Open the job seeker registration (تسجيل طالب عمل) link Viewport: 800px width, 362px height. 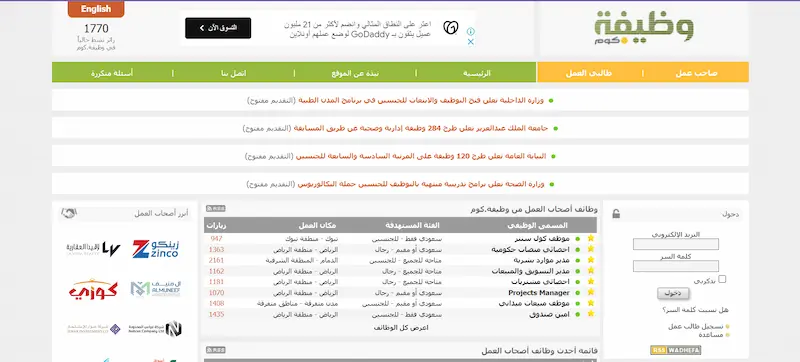coord(696,326)
